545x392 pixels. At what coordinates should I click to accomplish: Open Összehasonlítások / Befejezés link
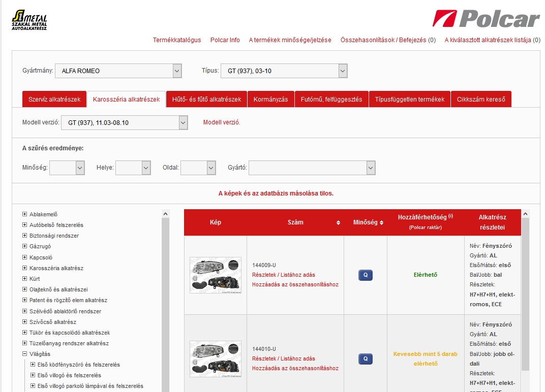click(388, 40)
